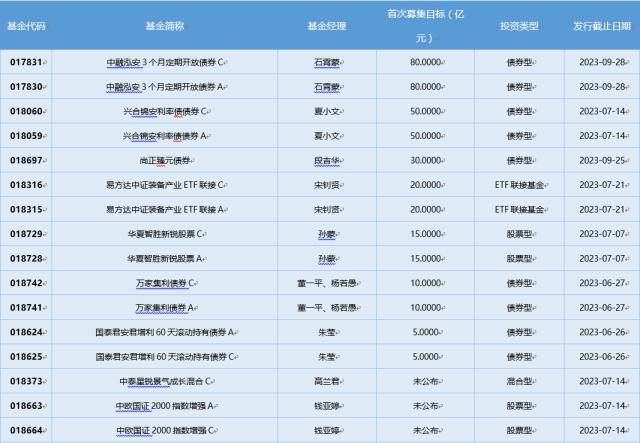Click fund name 中融泓安3个月定期开放债券C

(x=165, y=62)
